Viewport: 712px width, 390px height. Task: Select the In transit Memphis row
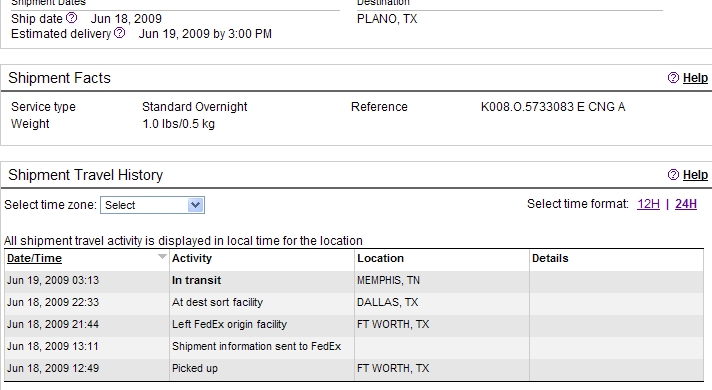[x=354, y=280]
